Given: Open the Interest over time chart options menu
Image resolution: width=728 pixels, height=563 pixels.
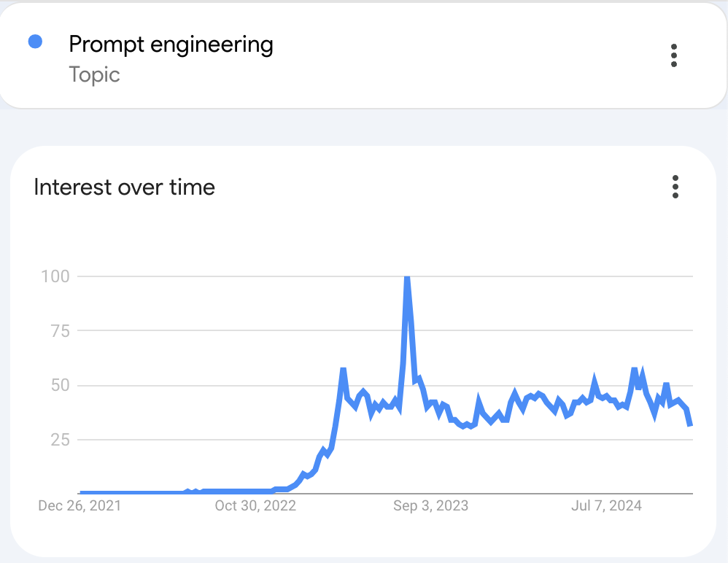Looking at the screenshot, I should click(675, 187).
